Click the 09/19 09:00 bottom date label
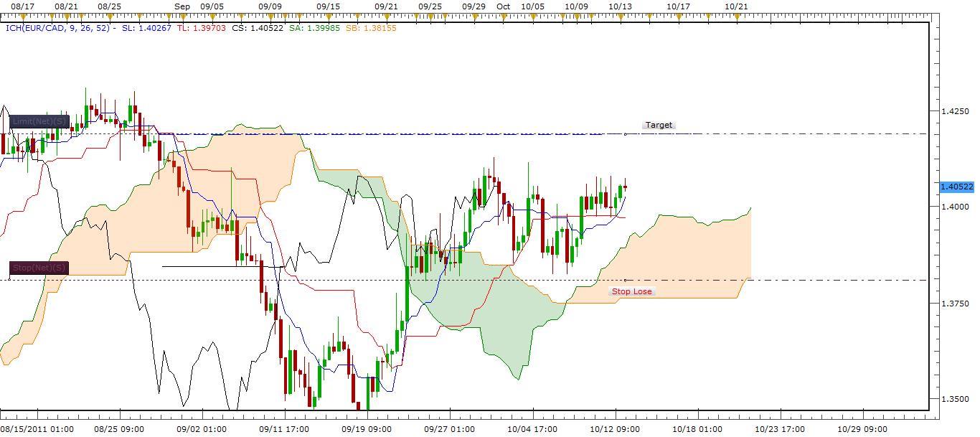The image size is (980, 437). tap(367, 429)
